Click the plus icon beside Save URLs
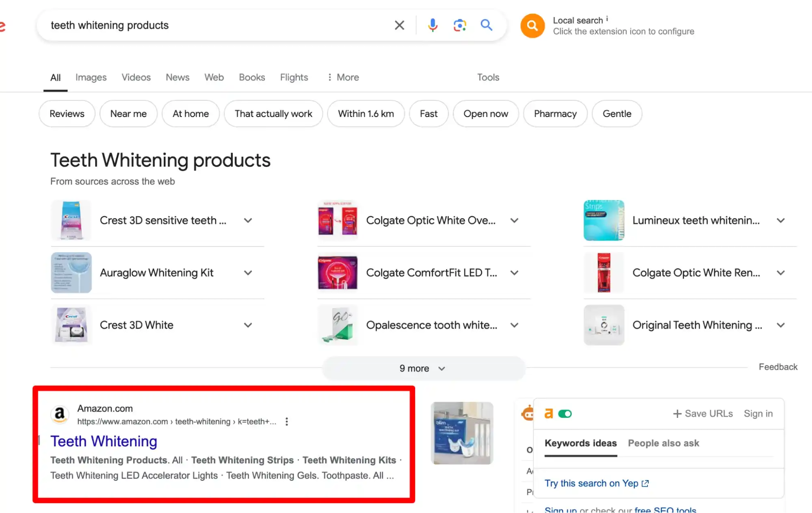Viewport: 812px width, 513px height. 677,414
